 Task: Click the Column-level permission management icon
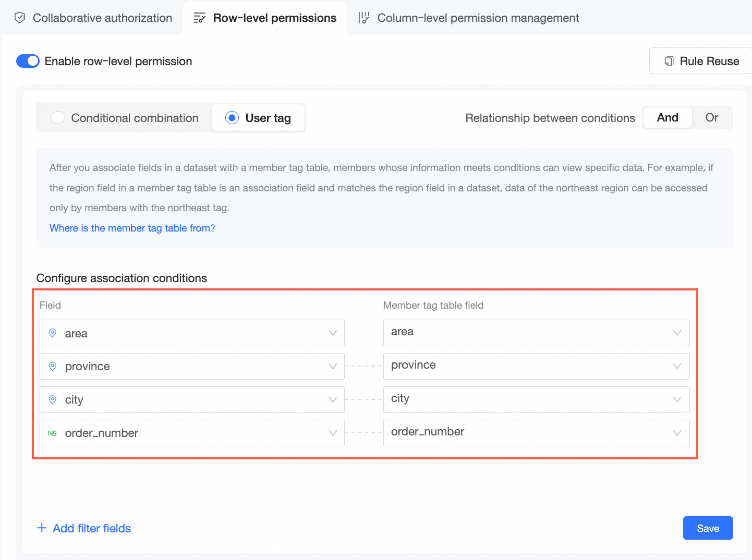pos(363,18)
